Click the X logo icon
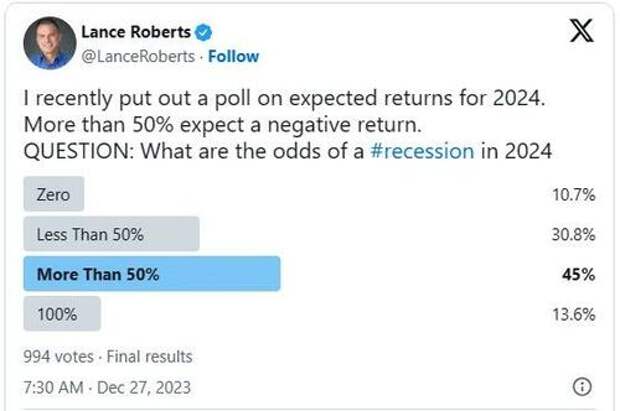This screenshot has height=411, width=620. coord(581,30)
